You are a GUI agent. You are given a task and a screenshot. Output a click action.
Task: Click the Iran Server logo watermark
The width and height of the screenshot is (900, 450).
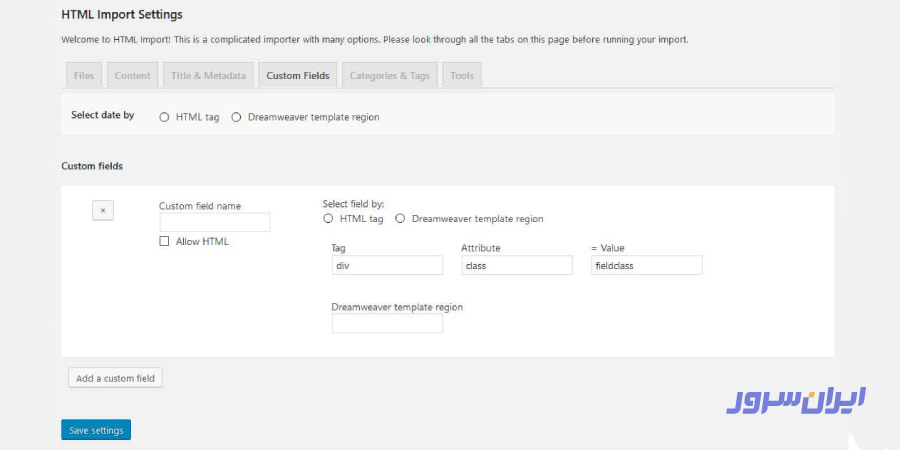pyautogui.click(x=796, y=399)
